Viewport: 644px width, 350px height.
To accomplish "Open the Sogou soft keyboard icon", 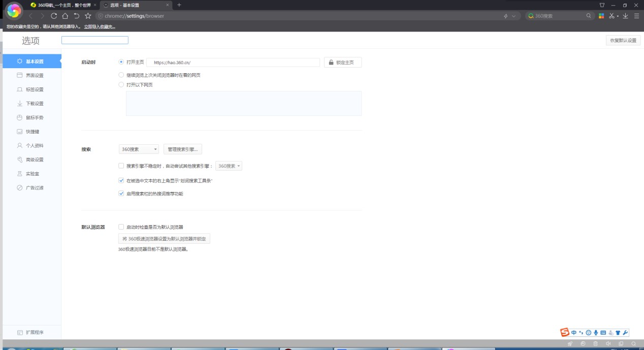I will pos(603,333).
